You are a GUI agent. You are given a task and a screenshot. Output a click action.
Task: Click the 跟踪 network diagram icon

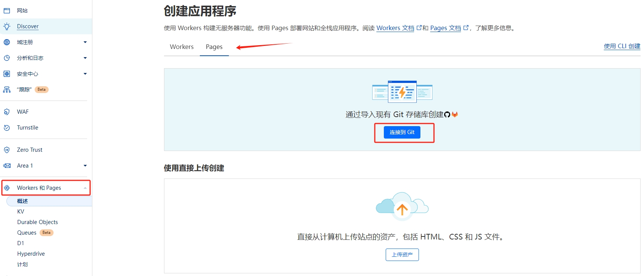pyautogui.click(x=7, y=90)
